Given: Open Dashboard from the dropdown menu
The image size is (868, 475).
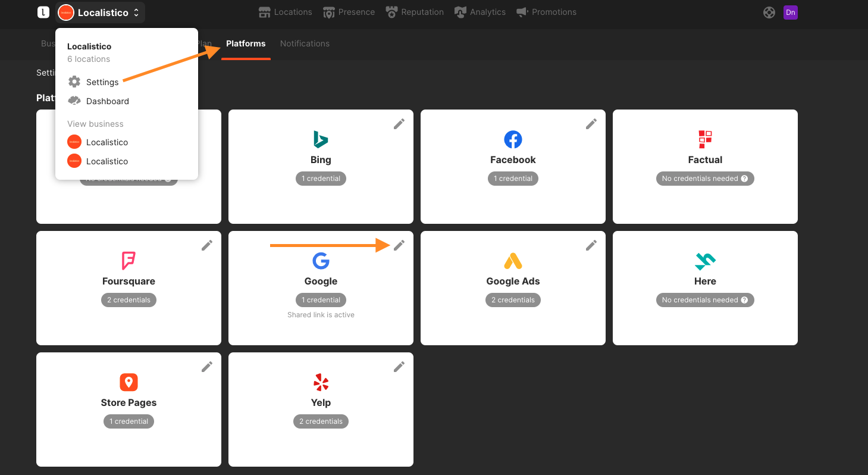Looking at the screenshot, I should point(108,101).
